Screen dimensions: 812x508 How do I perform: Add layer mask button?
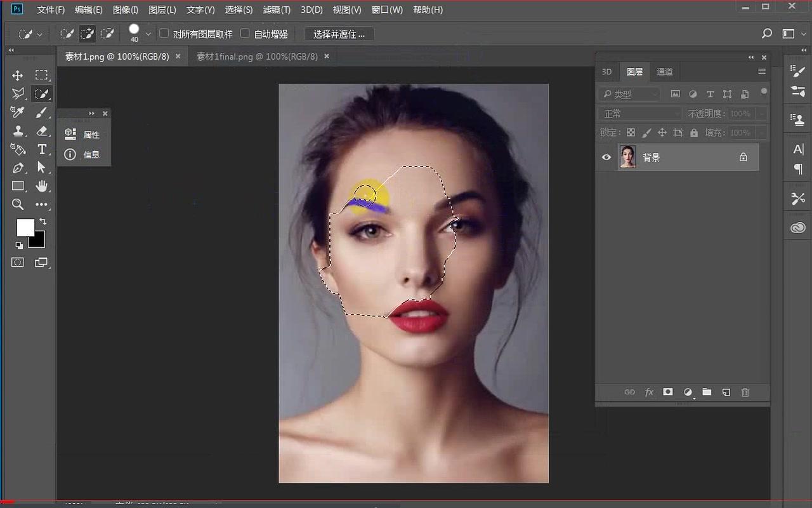point(668,392)
